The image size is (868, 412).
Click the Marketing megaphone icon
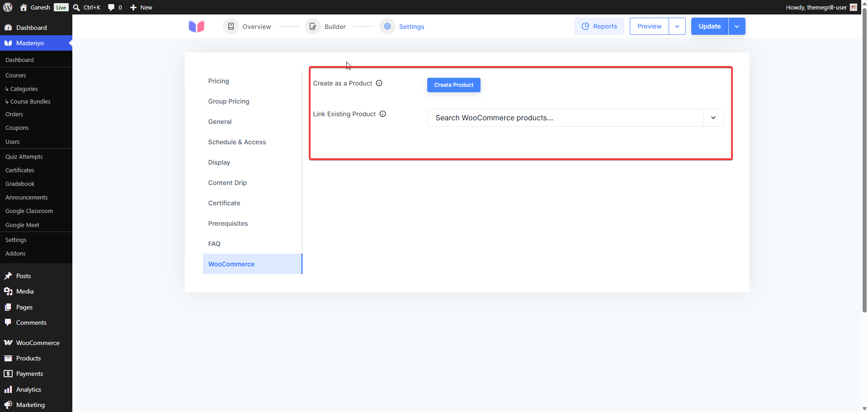point(8,405)
